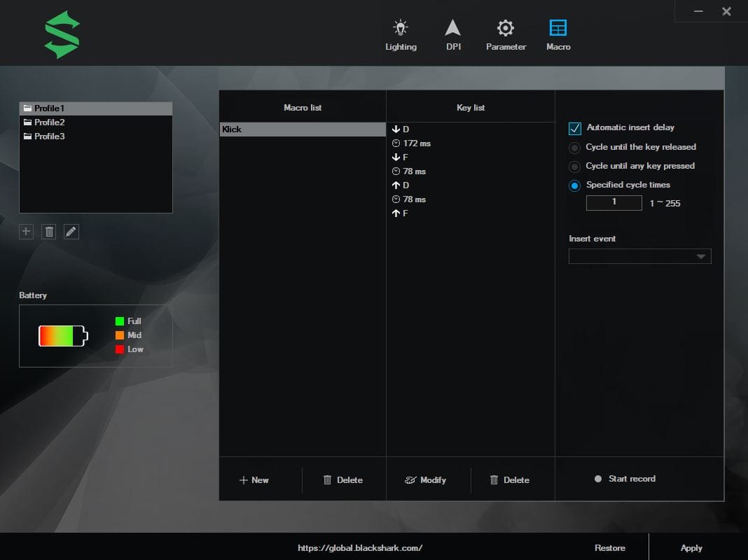Open the Parameter gear icon
The image size is (748, 560).
506,29
